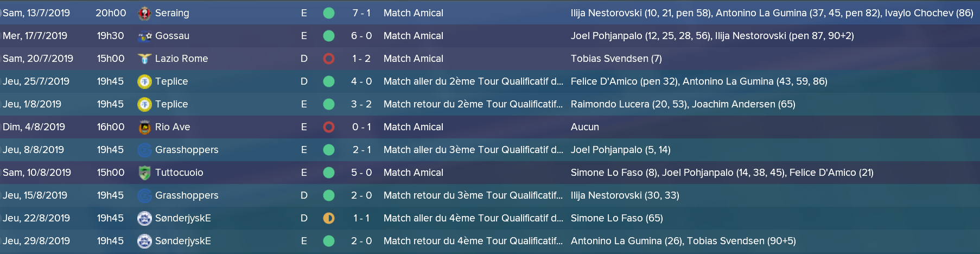Viewport: 980px width, 254px height.
Task: Click Grasshoppers crest in the 8/8/2019 row
Action: coord(144,150)
